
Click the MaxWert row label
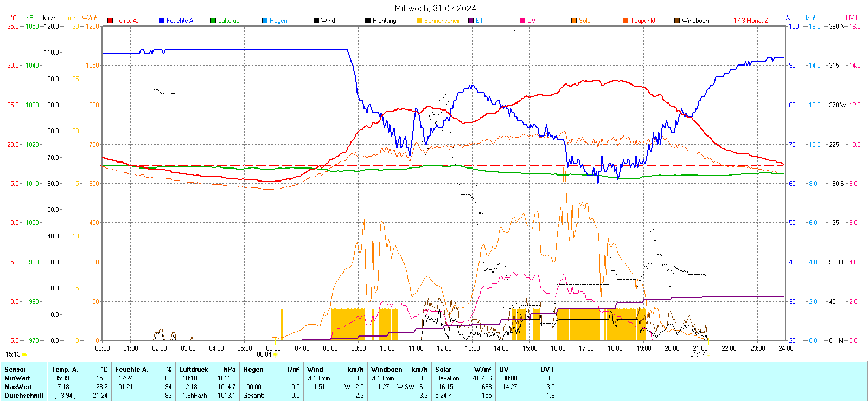[18, 387]
